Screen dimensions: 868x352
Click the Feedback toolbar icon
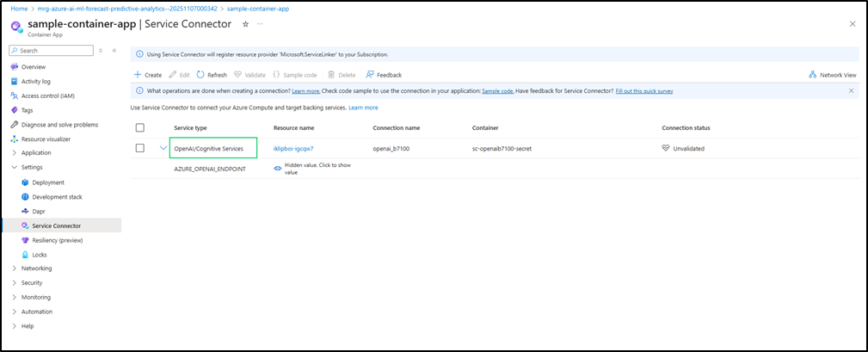[x=370, y=75]
